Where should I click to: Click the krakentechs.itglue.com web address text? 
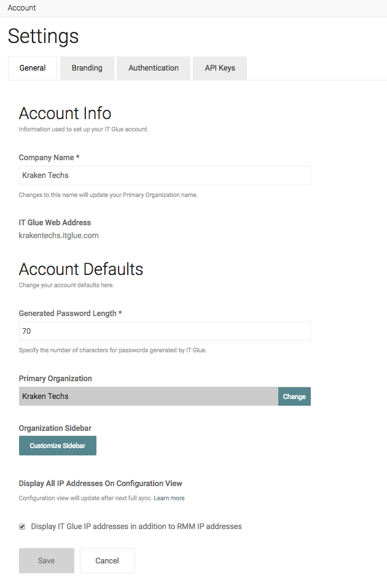59,236
